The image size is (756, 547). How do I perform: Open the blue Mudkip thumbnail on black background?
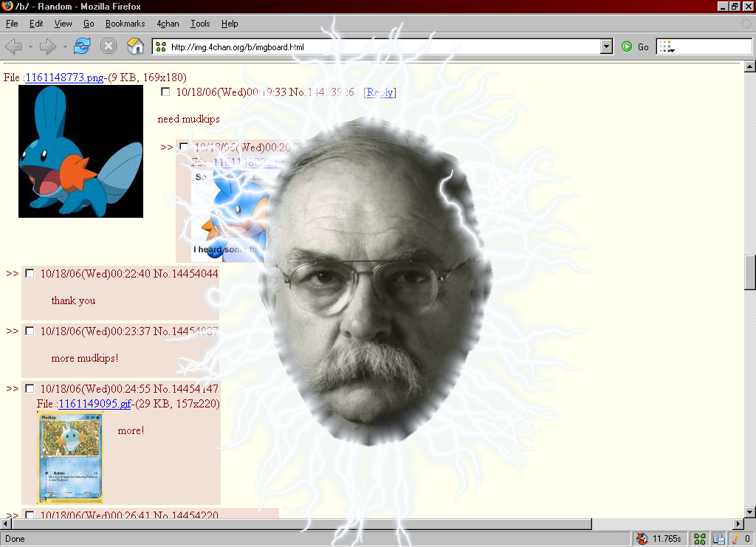click(x=80, y=151)
